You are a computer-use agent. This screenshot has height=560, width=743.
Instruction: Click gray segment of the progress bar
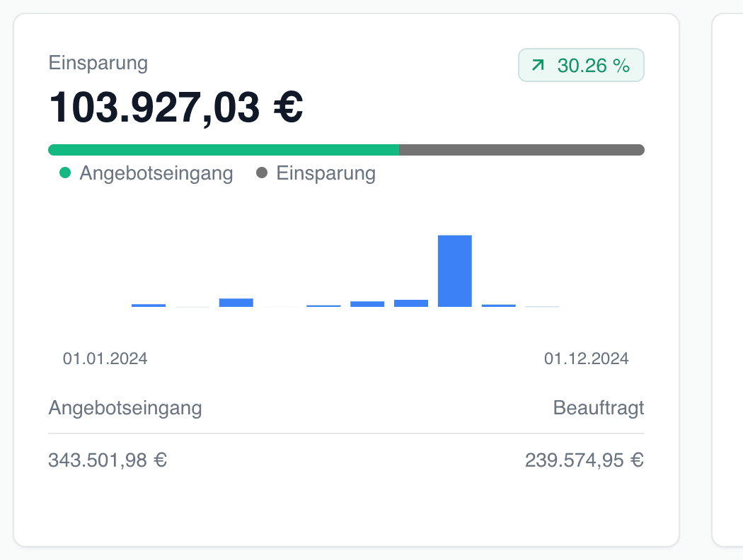point(522,150)
